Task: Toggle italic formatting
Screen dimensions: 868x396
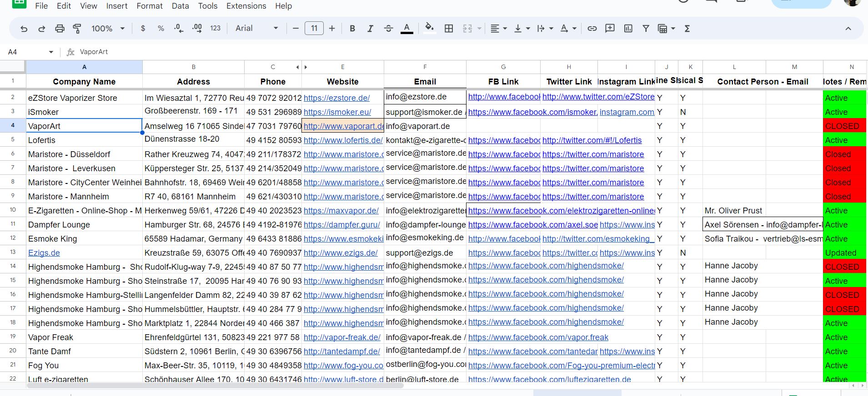Action: pos(370,29)
